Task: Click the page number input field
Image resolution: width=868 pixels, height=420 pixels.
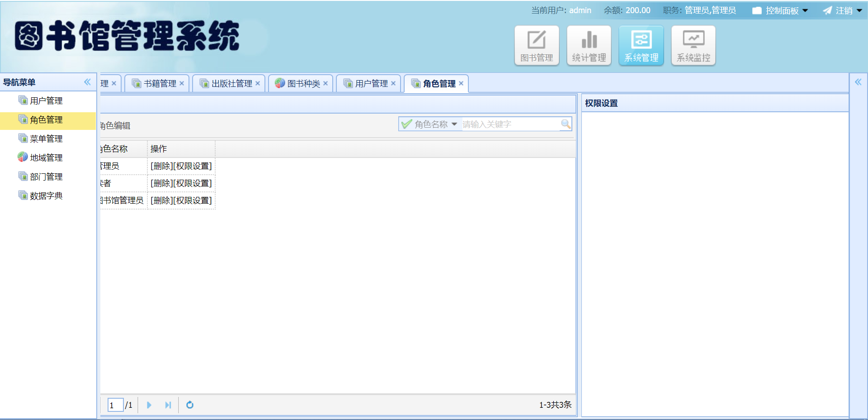Action: click(115, 405)
